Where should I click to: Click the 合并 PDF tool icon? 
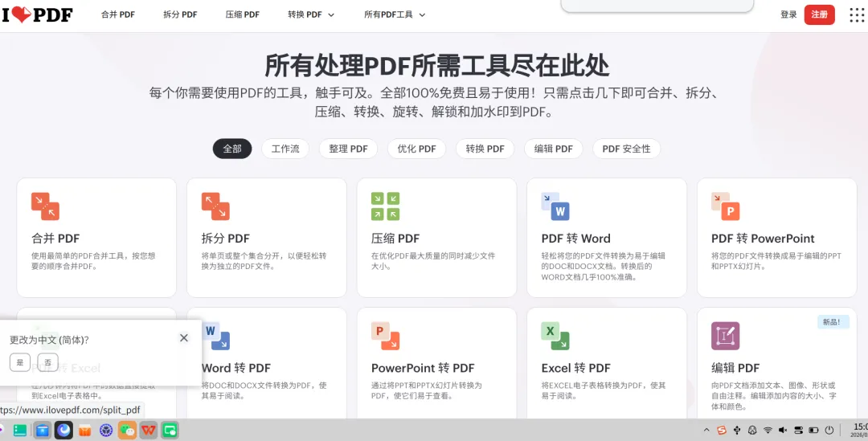coord(45,206)
